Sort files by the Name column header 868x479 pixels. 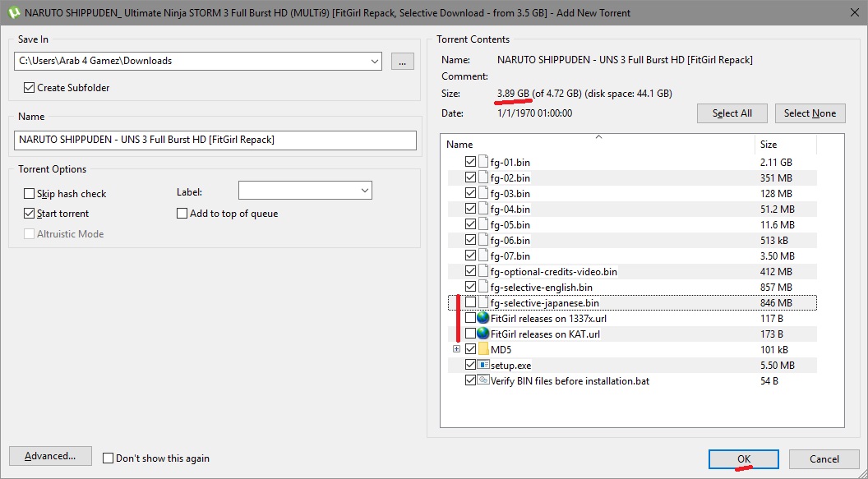[598, 145]
